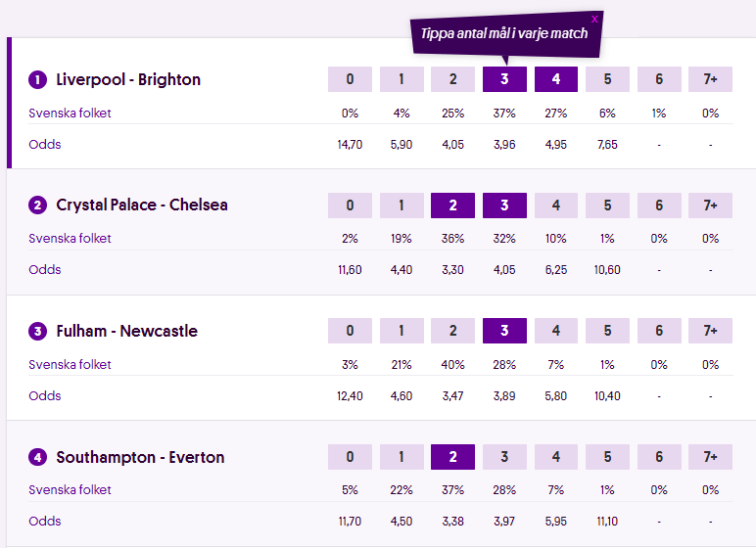Deselect 3 goals for Fulham - Newcastle
This screenshot has height=548, width=756.
pyautogui.click(x=504, y=331)
